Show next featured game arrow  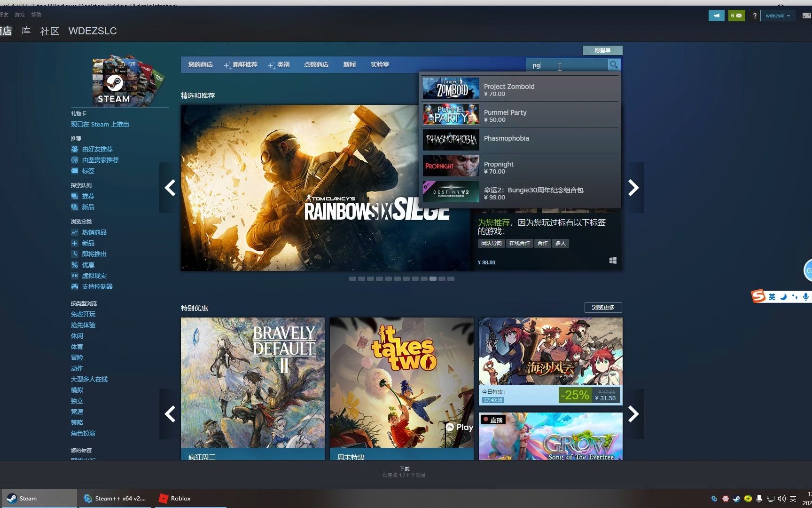(633, 188)
